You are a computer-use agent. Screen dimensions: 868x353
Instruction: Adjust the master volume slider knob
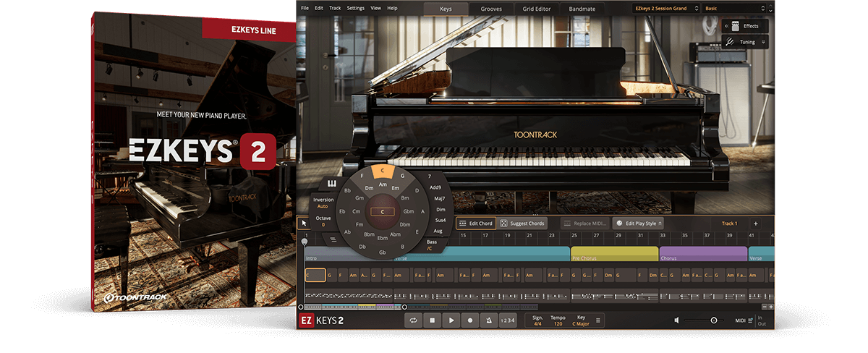(x=714, y=320)
